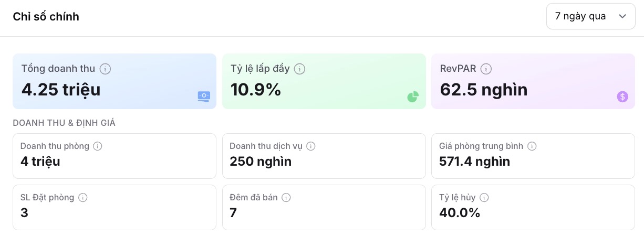Click the Tỷ lệ hủy 40.0% card
Image resolution: width=644 pixels, height=236 pixels.
(533, 207)
